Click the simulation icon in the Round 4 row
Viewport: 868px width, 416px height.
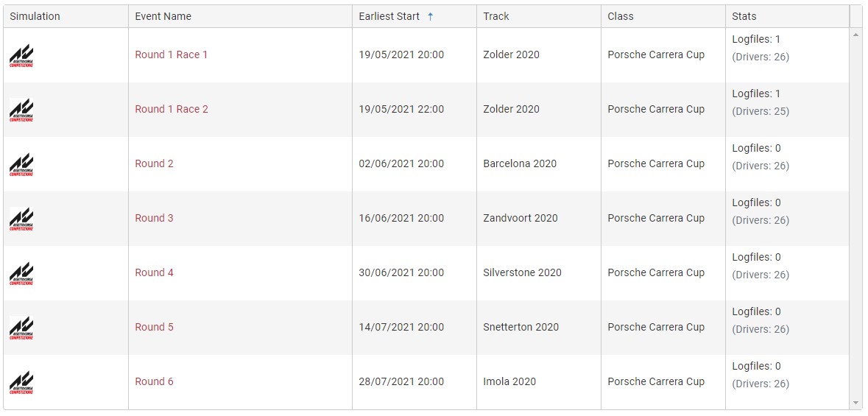(21, 273)
